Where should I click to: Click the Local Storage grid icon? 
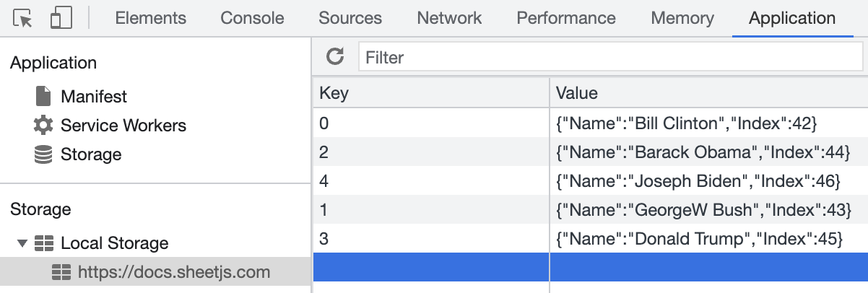click(x=45, y=243)
